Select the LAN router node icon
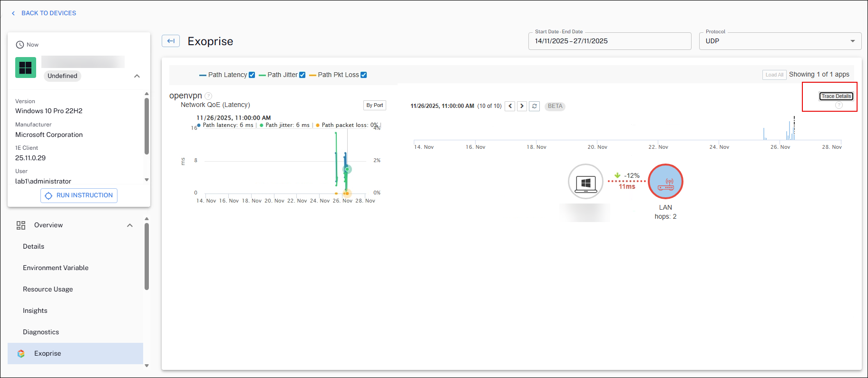This screenshot has height=378, width=868. pos(665,182)
